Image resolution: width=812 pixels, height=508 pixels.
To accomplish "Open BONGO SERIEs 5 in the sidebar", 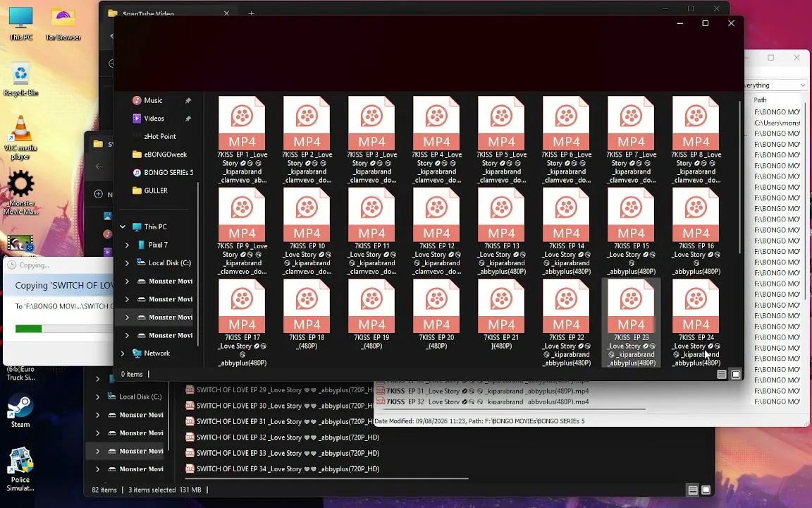I will (168, 173).
